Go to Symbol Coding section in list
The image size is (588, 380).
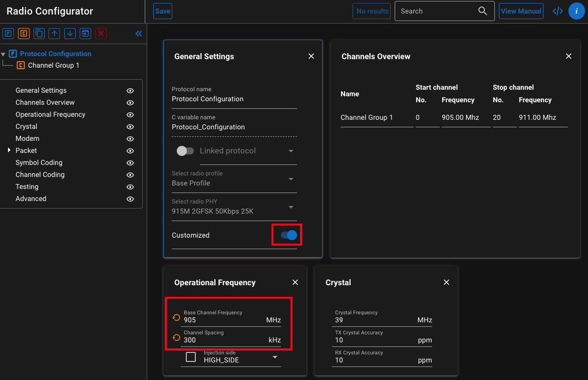(x=39, y=162)
